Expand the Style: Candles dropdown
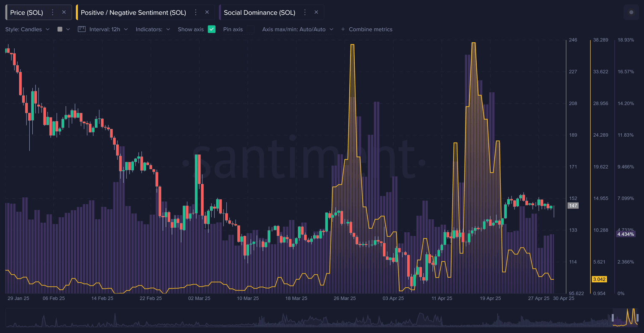This screenshot has height=333, width=644. pos(27,29)
